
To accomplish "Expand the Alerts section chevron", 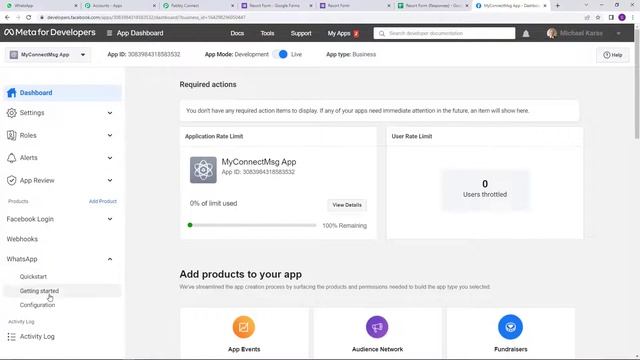I will pyautogui.click(x=110, y=158).
